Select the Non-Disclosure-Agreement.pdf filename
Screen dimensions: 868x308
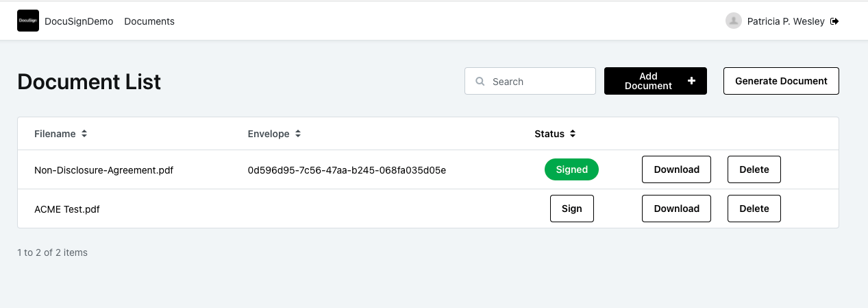click(103, 170)
